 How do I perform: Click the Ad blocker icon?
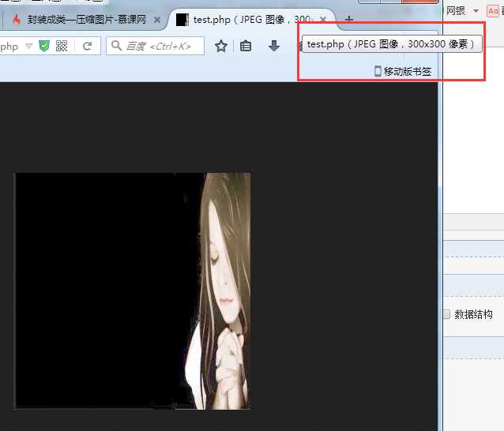tap(493, 11)
